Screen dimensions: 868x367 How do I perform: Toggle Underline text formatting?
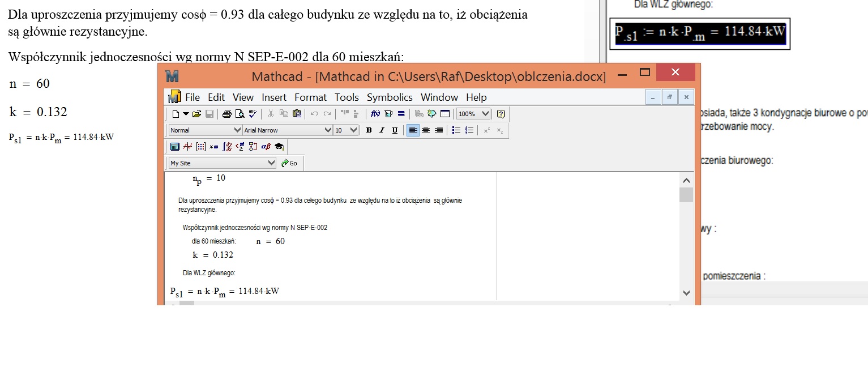395,130
